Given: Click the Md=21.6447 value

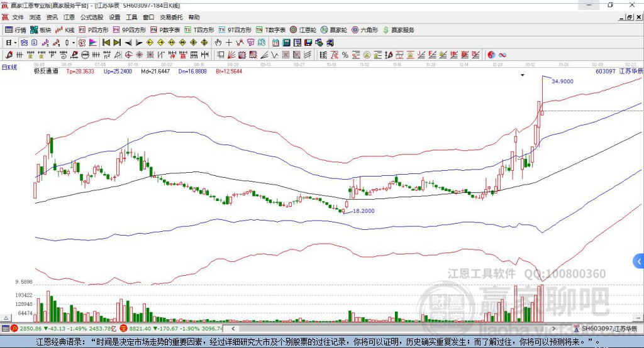Looking at the screenshot, I should coord(155,71).
